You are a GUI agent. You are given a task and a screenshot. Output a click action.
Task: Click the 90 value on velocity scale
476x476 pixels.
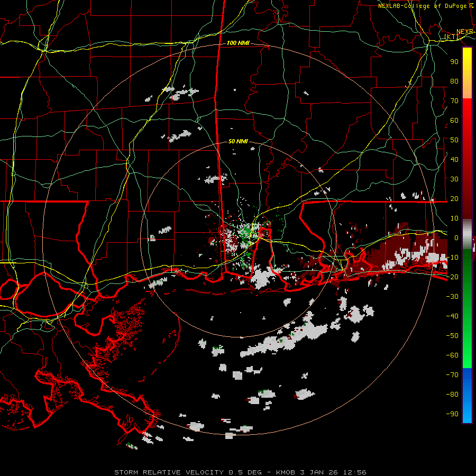coord(454,62)
